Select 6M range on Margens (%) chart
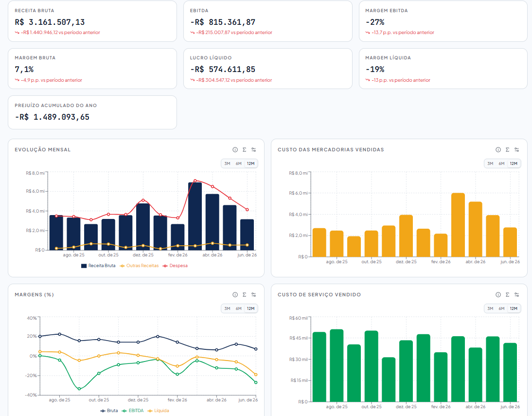The width and height of the screenshot is (532, 416). click(x=238, y=308)
